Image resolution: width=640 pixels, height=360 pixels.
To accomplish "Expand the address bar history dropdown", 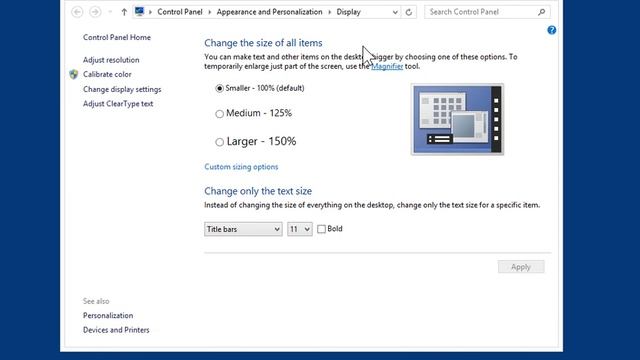I will (x=395, y=12).
